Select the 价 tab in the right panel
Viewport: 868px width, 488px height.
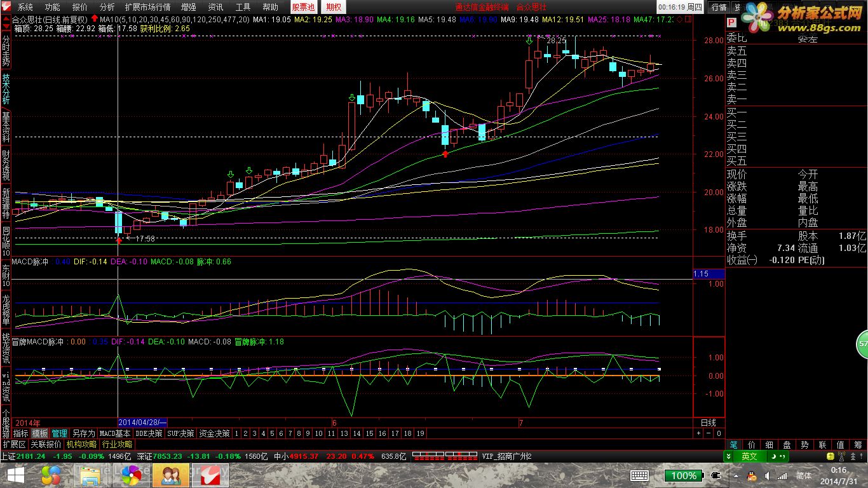tap(751, 445)
